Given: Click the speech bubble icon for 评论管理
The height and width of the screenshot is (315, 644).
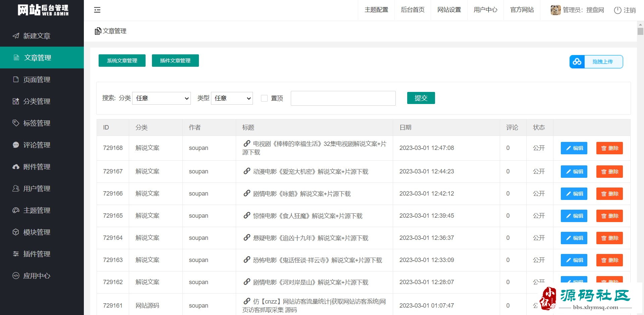Looking at the screenshot, I should (x=16, y=145).
